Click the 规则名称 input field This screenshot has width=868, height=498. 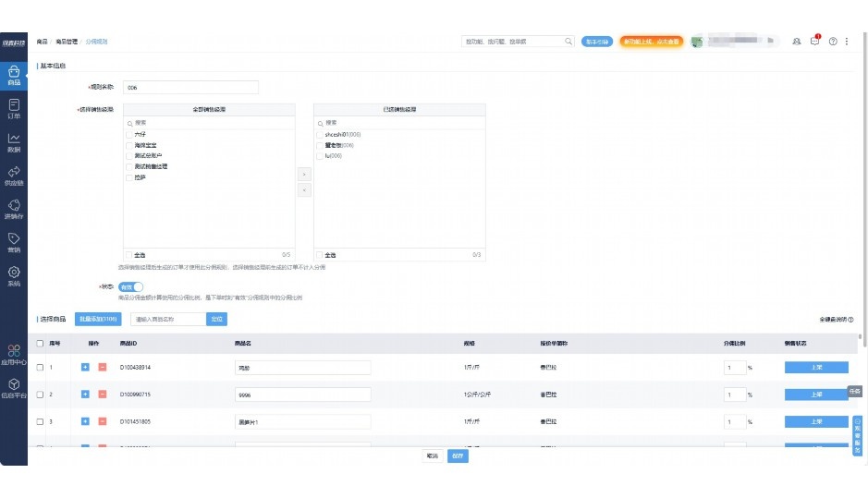(190, 88)
